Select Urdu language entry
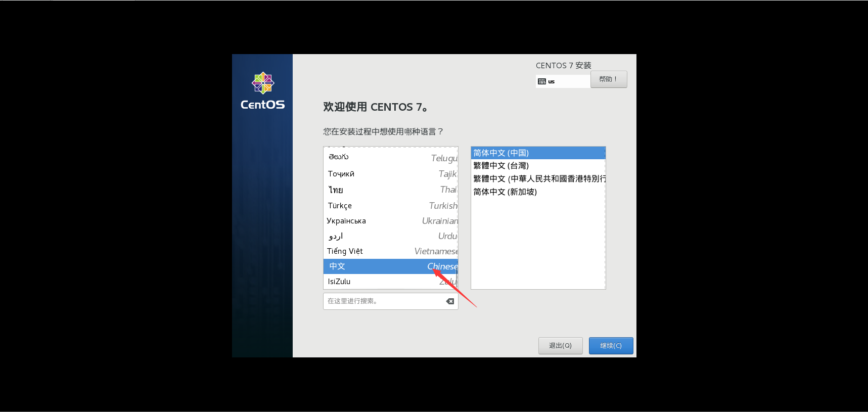The image size is (868, 412). pyautogui.click(x=390, y=236)
